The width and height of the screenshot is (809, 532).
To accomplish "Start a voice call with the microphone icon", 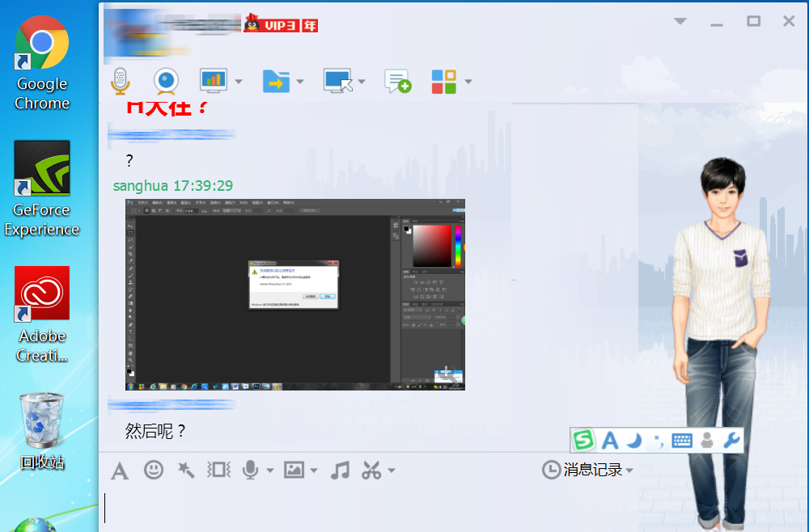I will click(121, 81).
